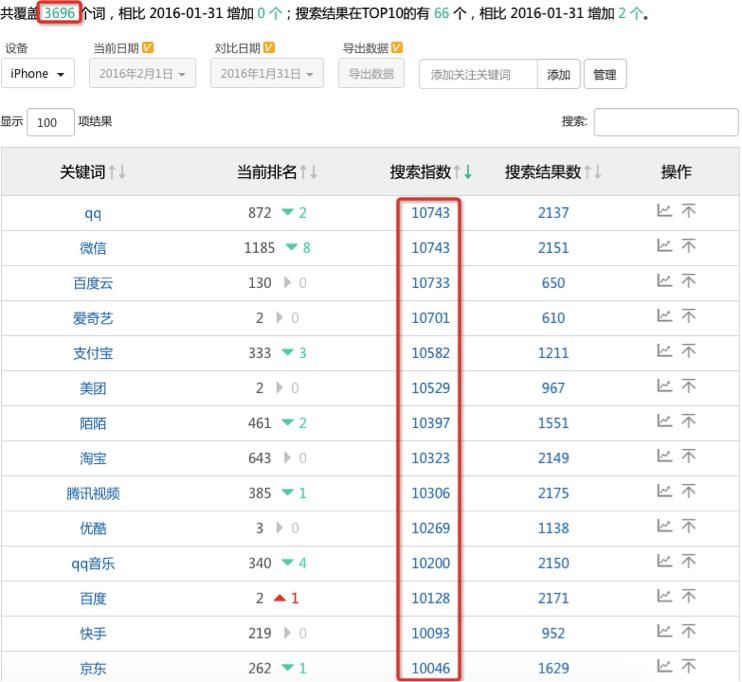Pin 爱奇艺 keyword to top icon

tap(689, 316)
